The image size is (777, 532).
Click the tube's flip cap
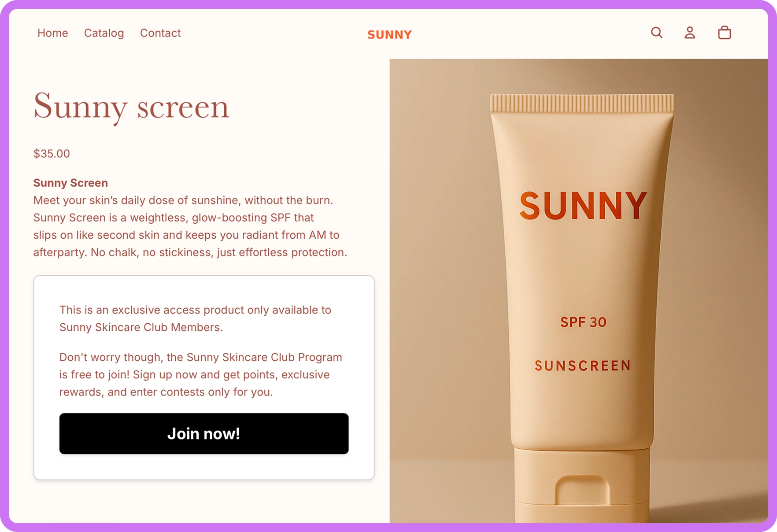click(582, 486)
